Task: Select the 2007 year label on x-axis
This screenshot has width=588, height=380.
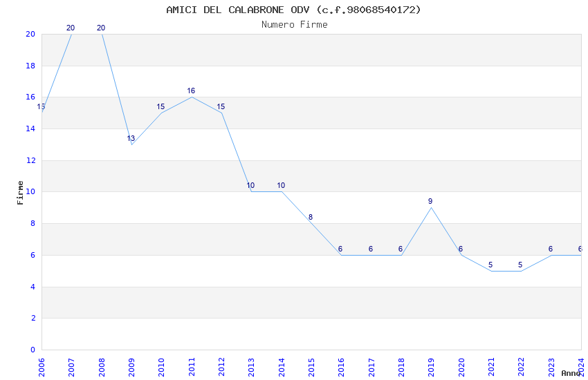Action: [x=71, y=368]
